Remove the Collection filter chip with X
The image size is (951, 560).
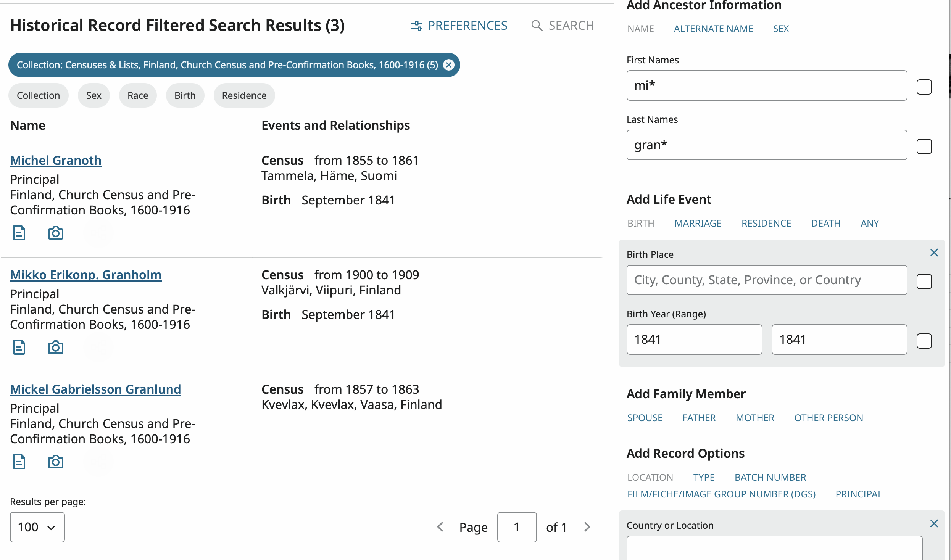coord(449,65)
